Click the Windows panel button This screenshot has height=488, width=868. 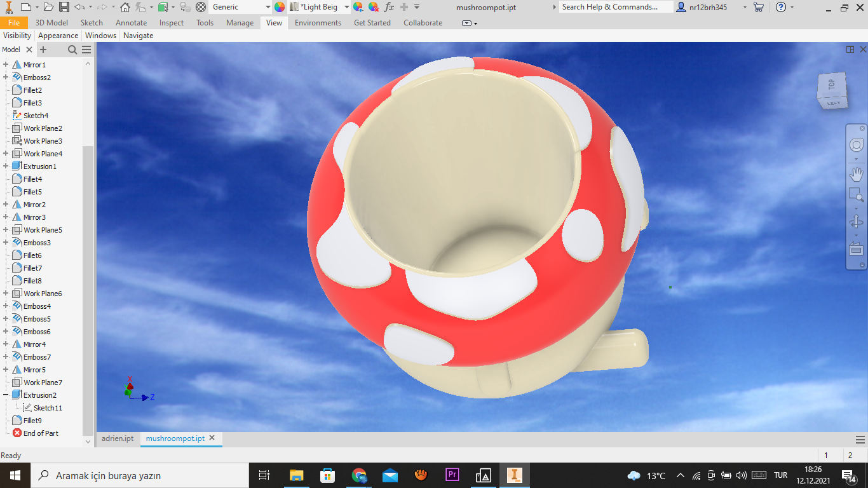coord(101,36)
